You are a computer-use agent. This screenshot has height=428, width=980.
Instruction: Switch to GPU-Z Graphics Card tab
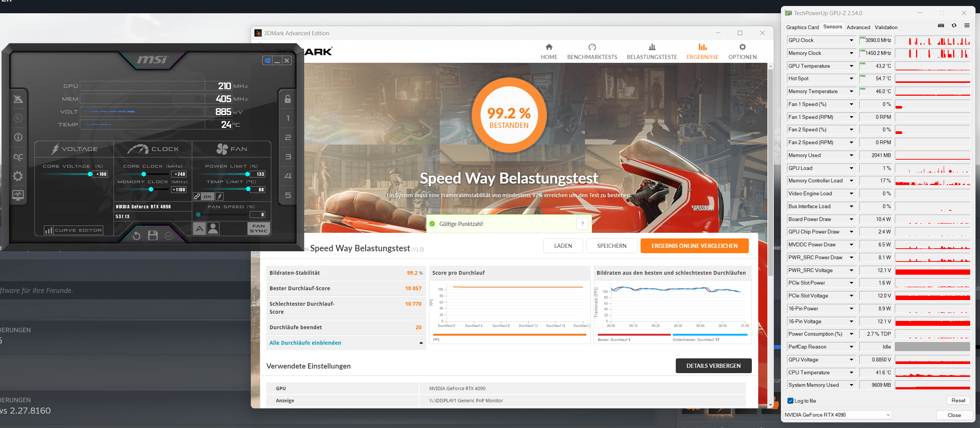802,27
